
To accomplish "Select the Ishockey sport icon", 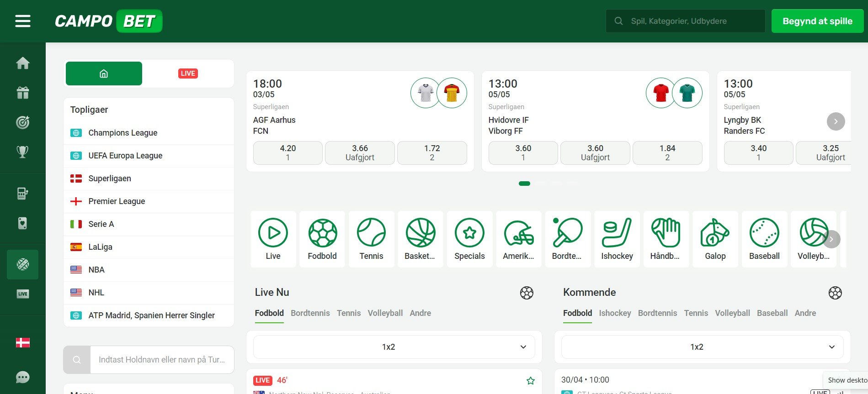I will pyautogui.click(x=617, y=239).
